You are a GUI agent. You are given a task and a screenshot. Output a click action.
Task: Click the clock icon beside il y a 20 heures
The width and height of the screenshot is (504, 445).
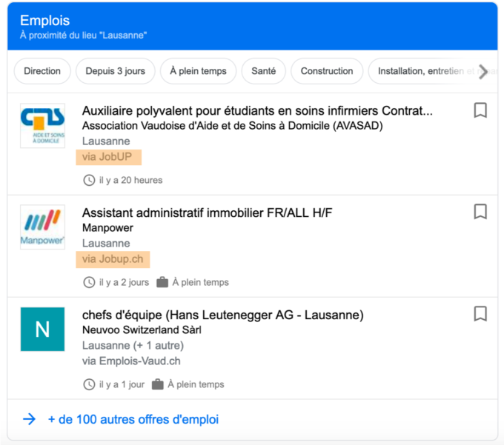[x=89, y=180]
